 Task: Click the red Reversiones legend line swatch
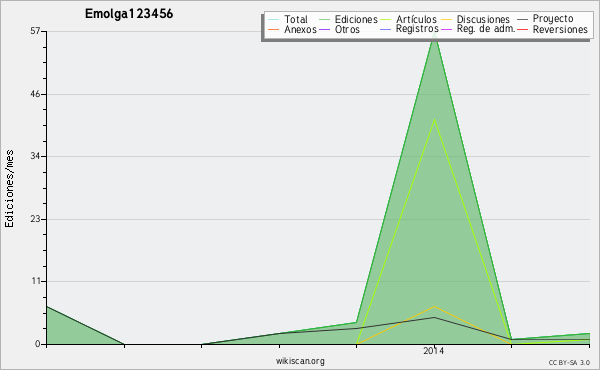point(522,29)
